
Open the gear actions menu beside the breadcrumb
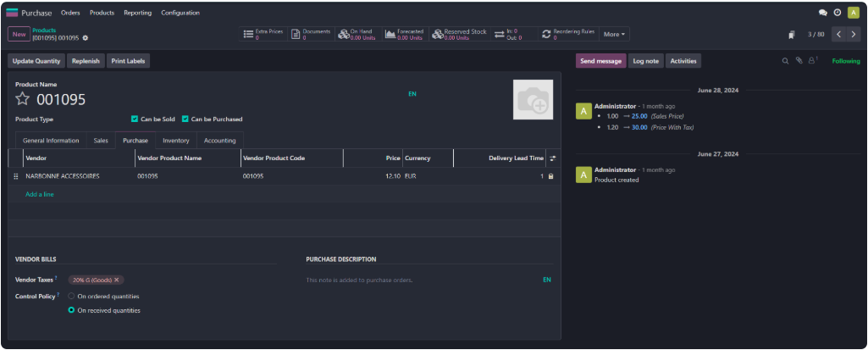(x=86, y=38)
